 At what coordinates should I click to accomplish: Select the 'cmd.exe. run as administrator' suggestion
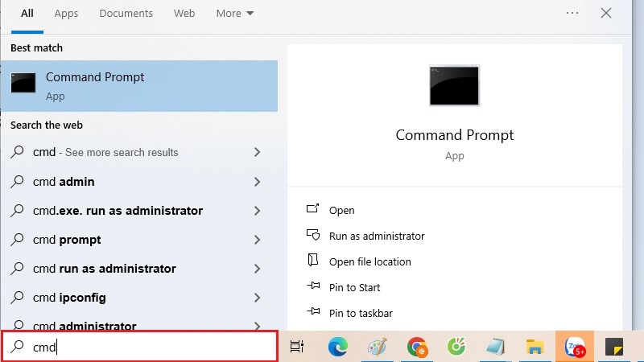click(139, 211)
